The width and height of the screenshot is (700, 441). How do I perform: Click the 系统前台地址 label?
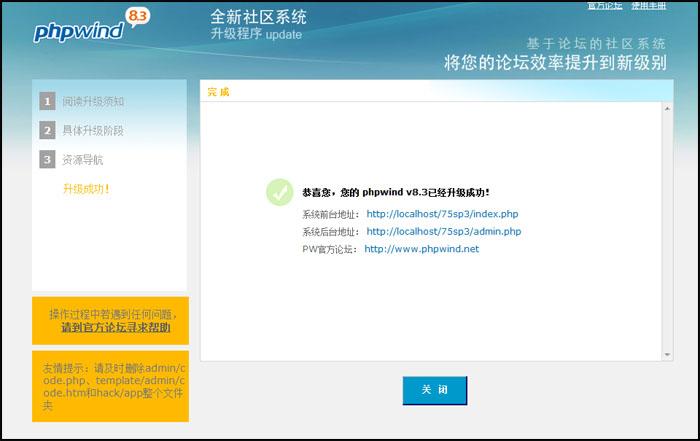pos(331,214)
